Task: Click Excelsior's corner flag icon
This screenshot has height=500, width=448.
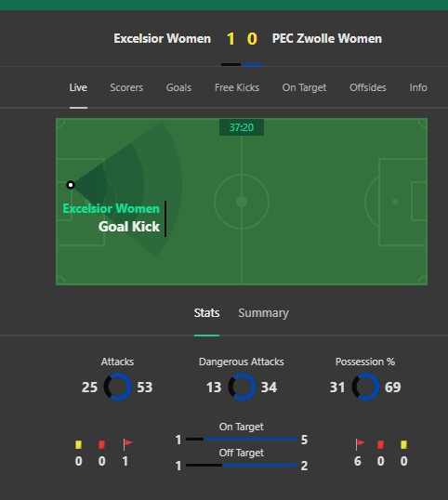Action: coord(127,444)
